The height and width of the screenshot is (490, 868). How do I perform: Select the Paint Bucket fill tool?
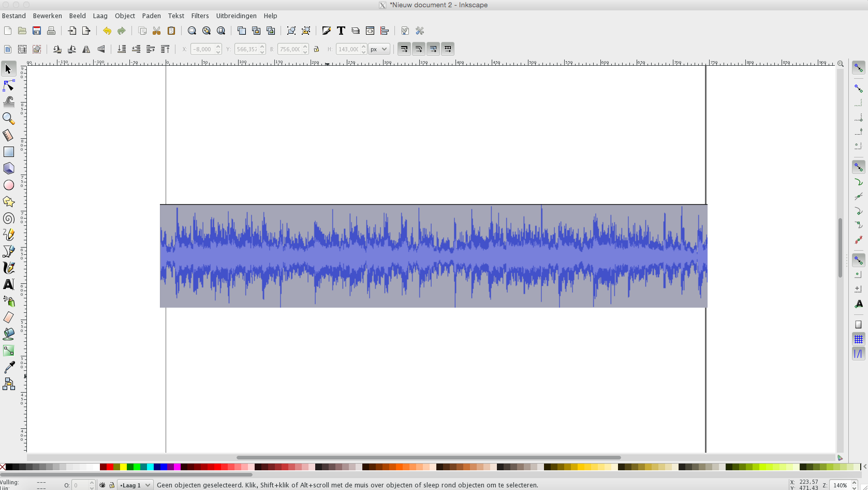[x=8, y=334]
